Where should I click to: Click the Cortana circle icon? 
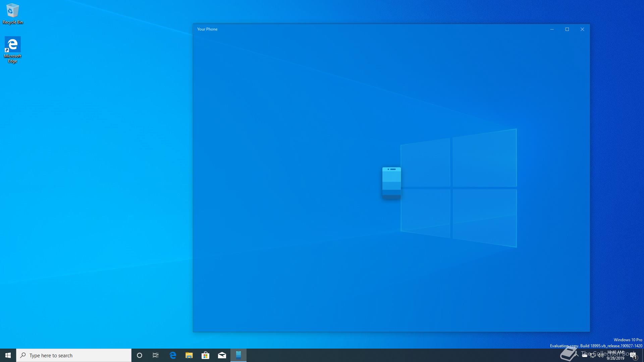pyautogui.click(x=140, y=355)
